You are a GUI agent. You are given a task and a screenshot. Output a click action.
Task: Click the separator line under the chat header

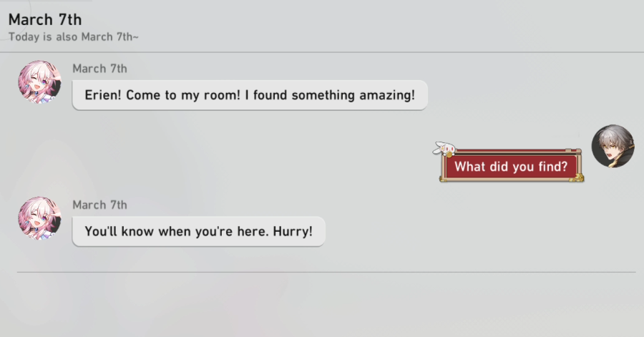[322, 52]
